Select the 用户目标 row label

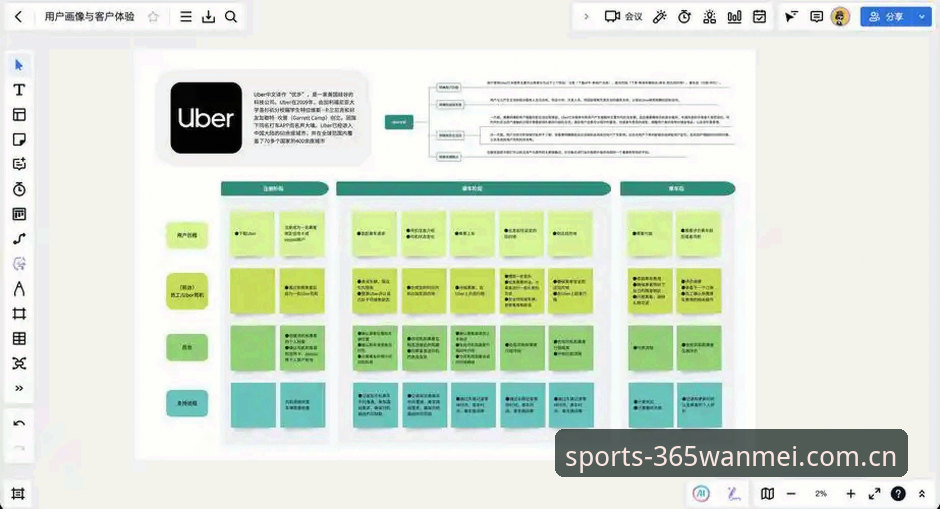coord(187,235)
